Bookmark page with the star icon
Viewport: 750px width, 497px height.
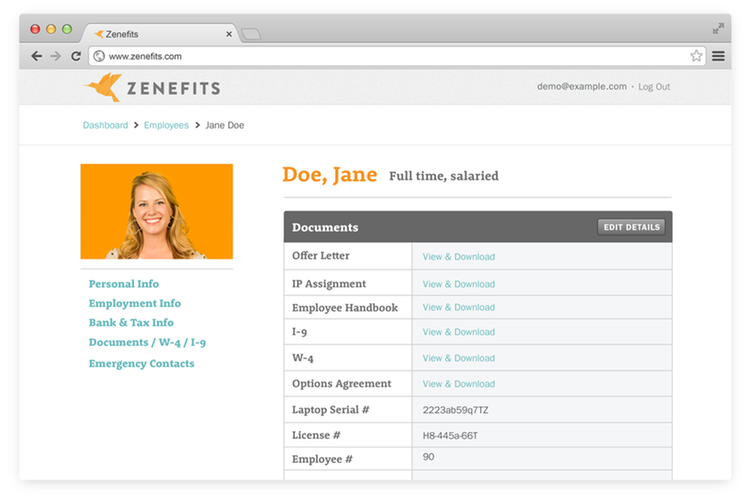(696, 56)
